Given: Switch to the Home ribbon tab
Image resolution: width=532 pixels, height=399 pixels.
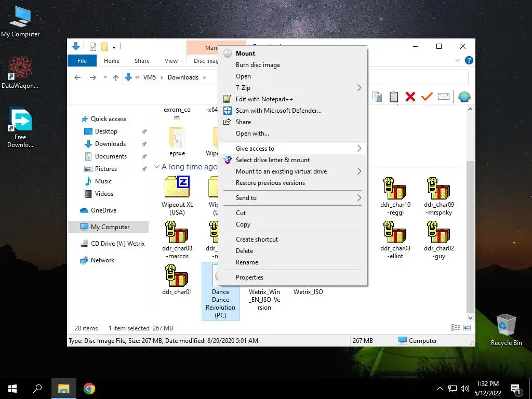Looking at the screenshot, I should click(x=112, y=61).
